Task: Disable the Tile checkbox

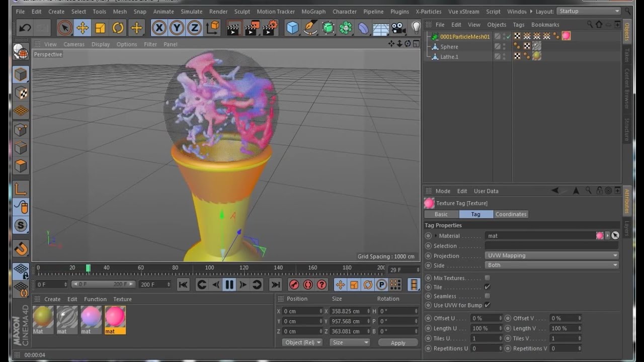Action: (x=486, y=287)
